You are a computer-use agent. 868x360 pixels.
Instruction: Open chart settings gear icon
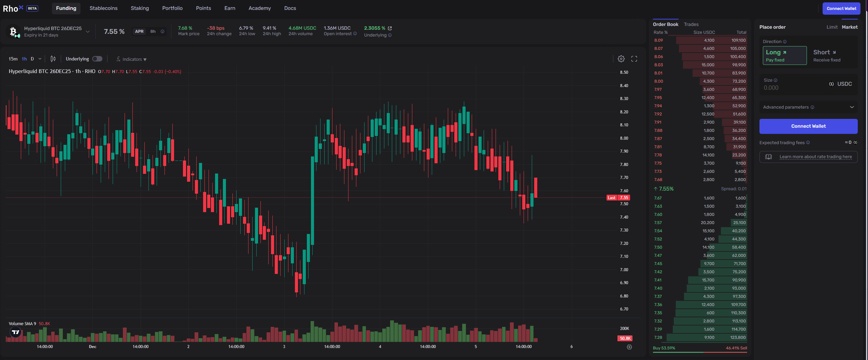click(x=621, y=59)
